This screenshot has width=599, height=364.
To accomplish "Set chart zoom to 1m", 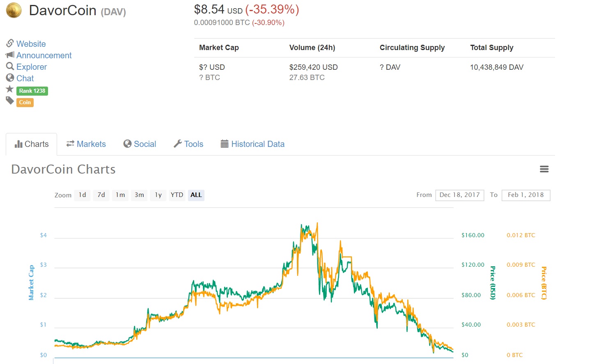I will click(120, 195).
